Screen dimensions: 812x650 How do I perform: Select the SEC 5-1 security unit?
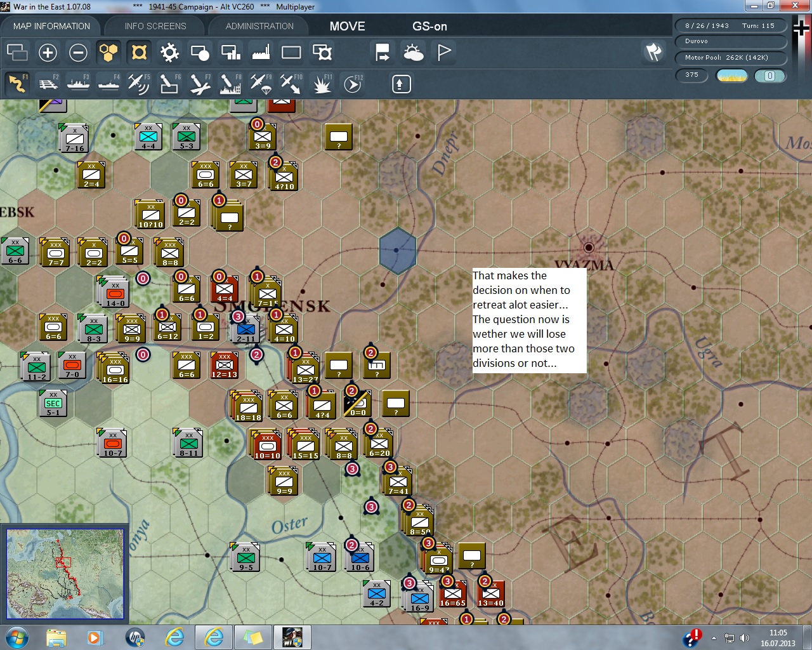click(53, 404)
